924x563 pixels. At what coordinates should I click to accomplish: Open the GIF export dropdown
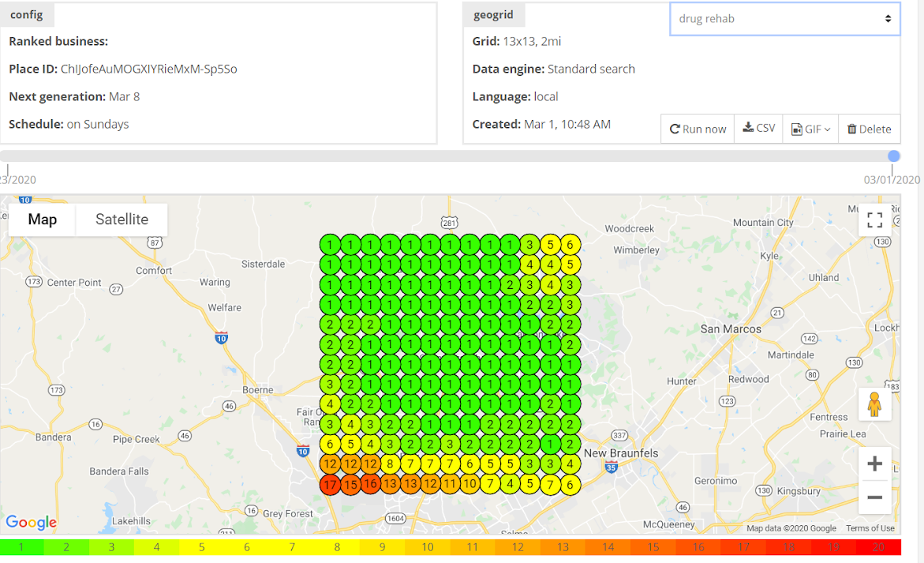point(810,129)
